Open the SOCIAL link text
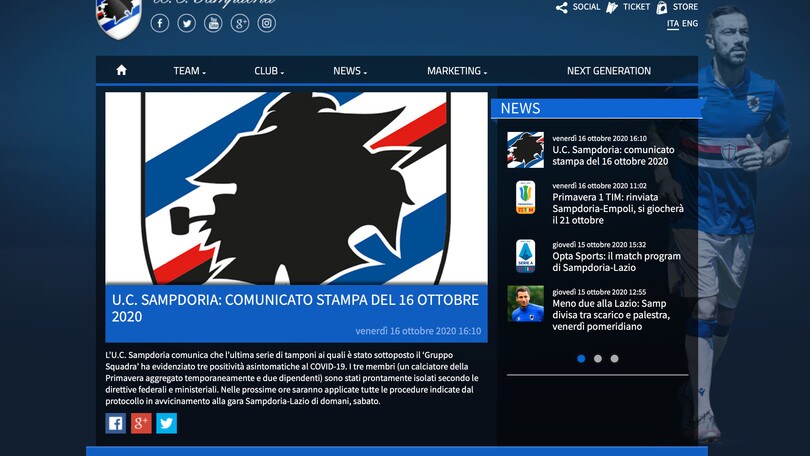 [x=586, y=7]
